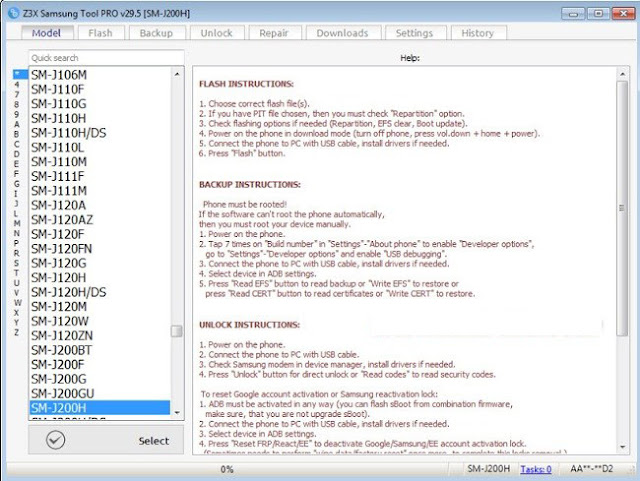Click SM-J200H in the status bar
Viewport: 640px width, 481px height.
click(x=489, y=469)
